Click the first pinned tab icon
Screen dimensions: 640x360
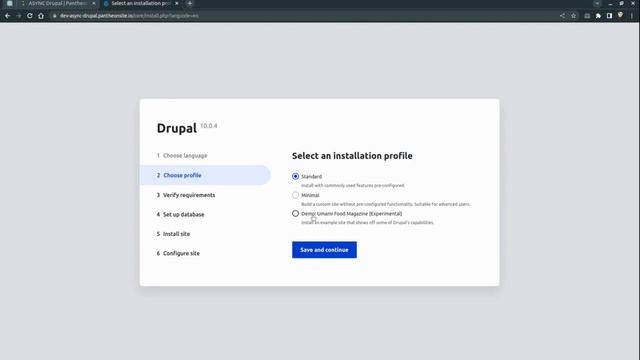click(x=9, y=3)
